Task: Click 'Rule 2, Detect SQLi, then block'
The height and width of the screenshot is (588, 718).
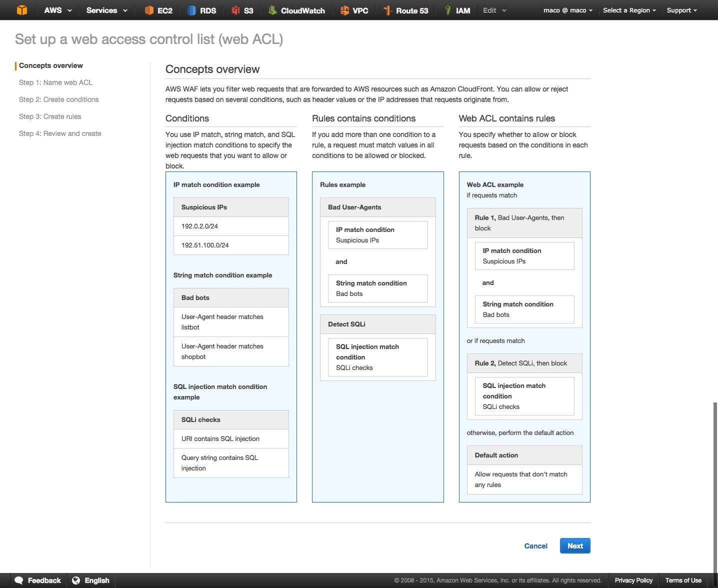Action: pyautogui.click(x=524, y=363)
